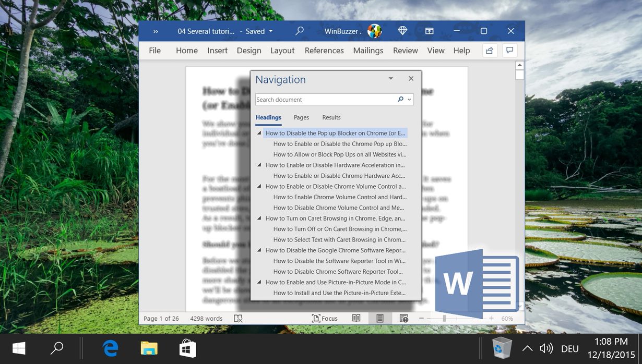The height and width of the screenshot is (364, 642).
Task: Adjust the zoom slider at bottom right
Action: (x=445, y=318)
